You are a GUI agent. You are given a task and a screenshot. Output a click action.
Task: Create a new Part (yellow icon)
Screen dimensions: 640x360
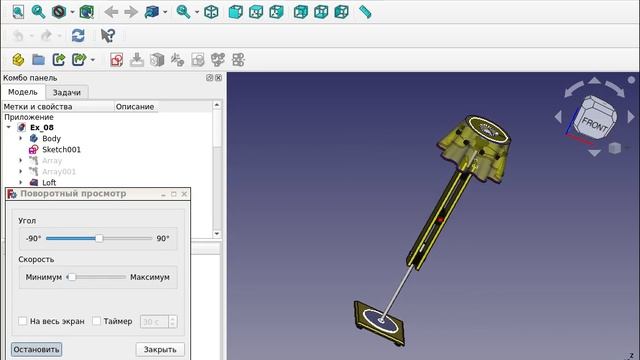(x=18, y=60)
